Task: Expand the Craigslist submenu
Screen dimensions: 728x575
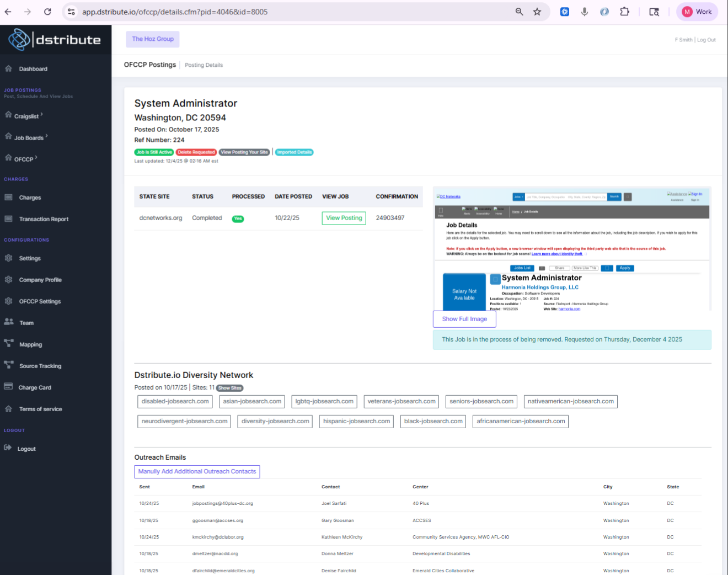Action: point(28,116)
